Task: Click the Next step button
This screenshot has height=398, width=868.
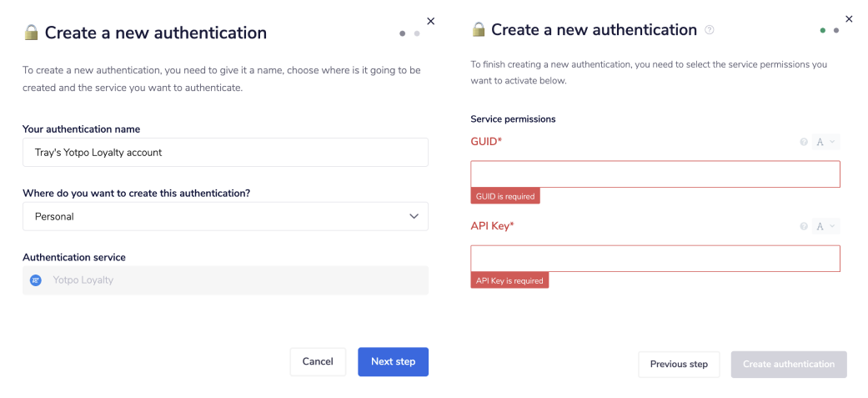Action: (393, 361)
